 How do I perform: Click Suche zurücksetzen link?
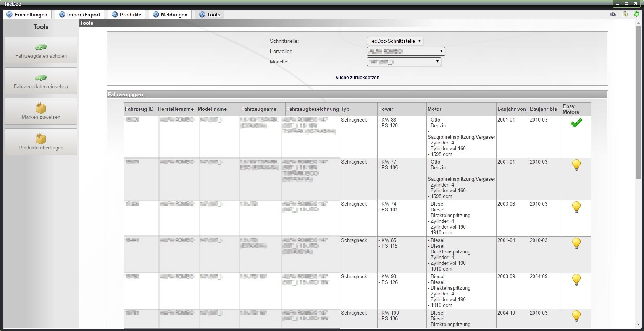(357, 78)
